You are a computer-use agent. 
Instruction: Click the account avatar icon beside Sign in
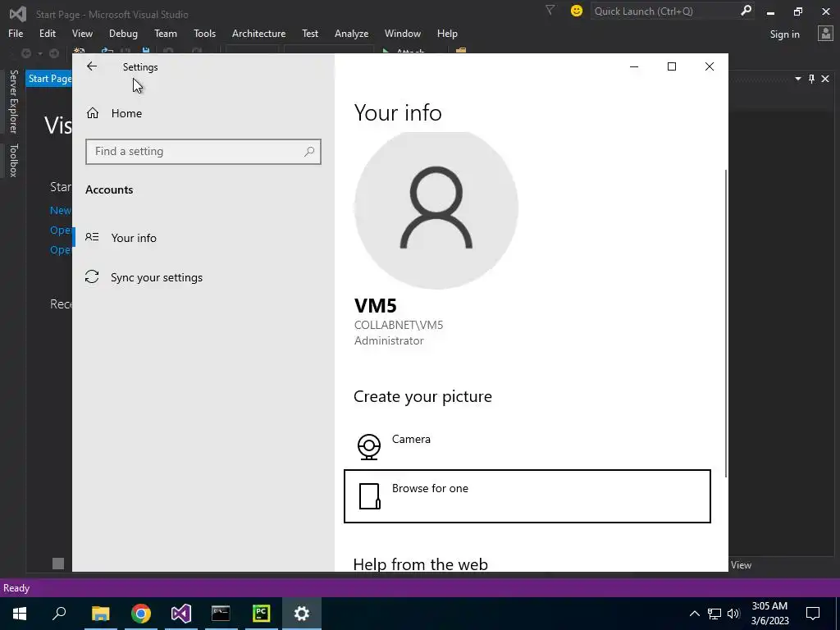(825, 34)
